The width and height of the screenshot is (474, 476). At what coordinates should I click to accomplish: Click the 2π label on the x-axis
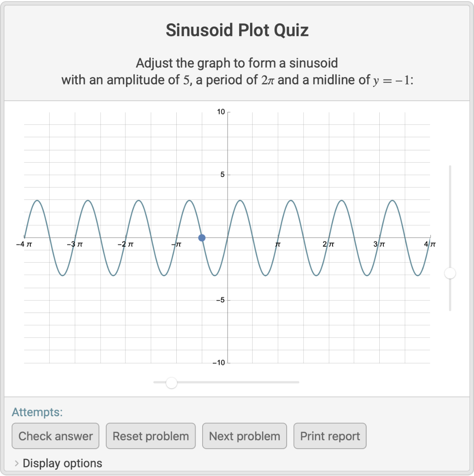(328, 244)
